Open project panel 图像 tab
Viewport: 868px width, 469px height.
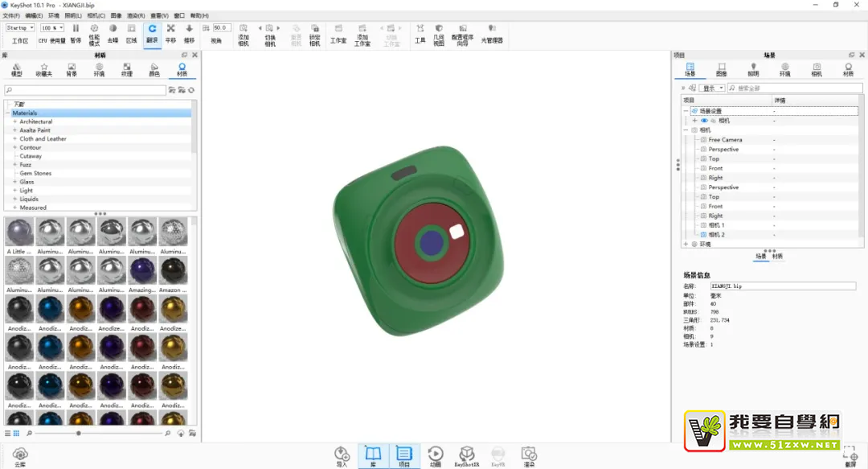coord(721,70)
